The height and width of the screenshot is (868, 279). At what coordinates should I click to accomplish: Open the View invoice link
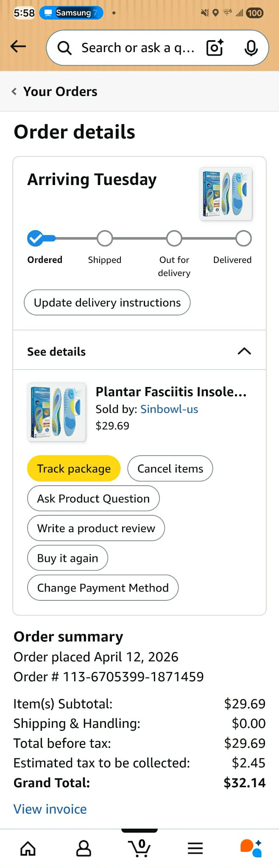[50, 809]
